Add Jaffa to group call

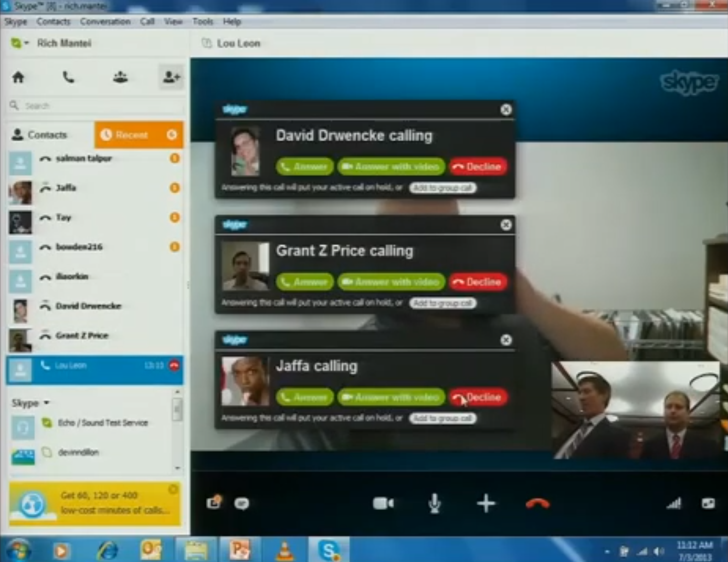click(x=442, y=418)
